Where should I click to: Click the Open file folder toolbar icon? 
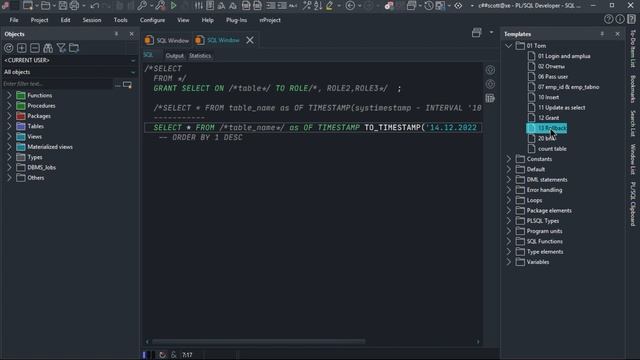point(45,5)
